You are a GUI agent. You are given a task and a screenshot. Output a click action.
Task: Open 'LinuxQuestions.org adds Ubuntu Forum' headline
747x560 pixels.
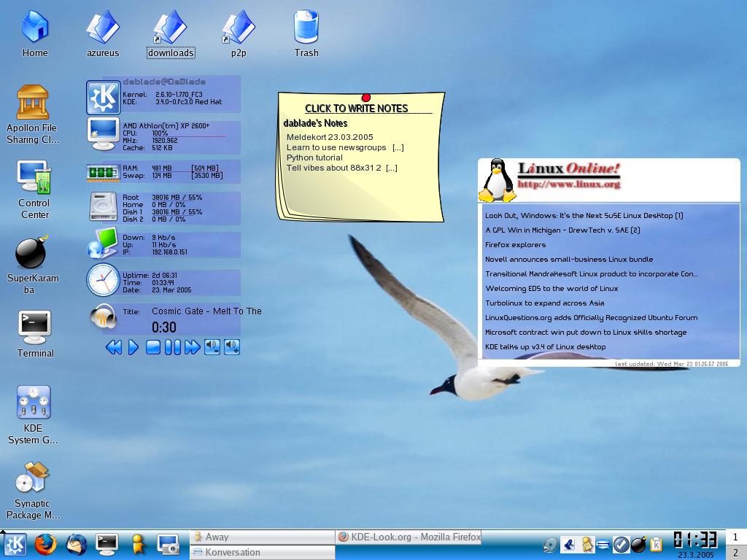tap(591, 318)
